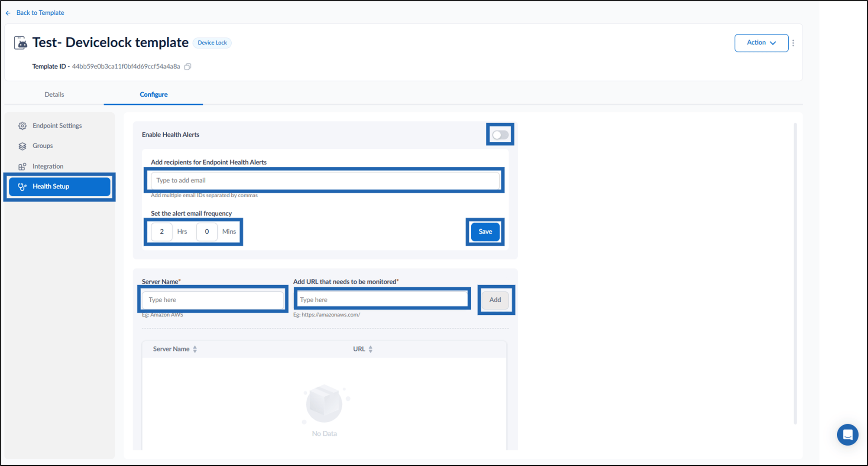868x466 pixels.
Task: Sort the table by Server Name
Action: [x=195, y=349]
